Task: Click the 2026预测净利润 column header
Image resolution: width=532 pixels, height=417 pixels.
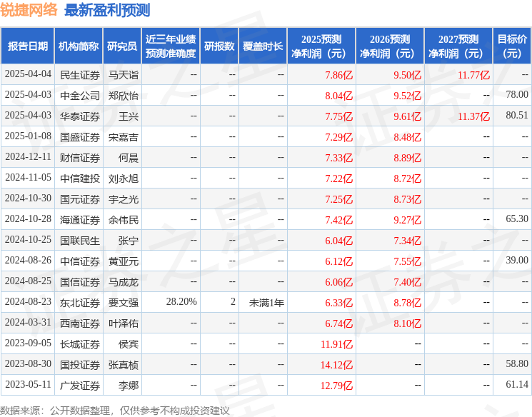Action: (x=390, y=46)
